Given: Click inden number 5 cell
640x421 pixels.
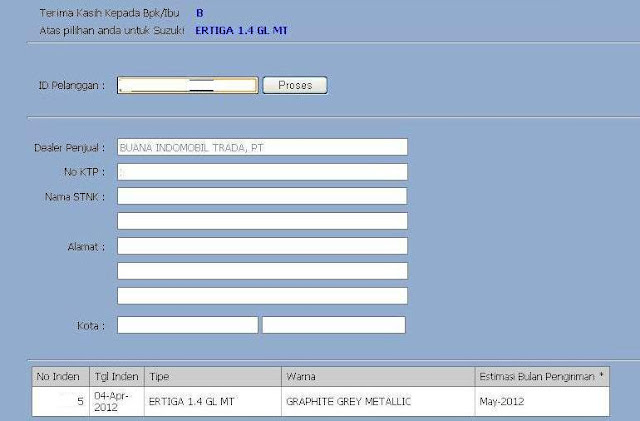Looking at the screenshot, I should tap(60, 401).
